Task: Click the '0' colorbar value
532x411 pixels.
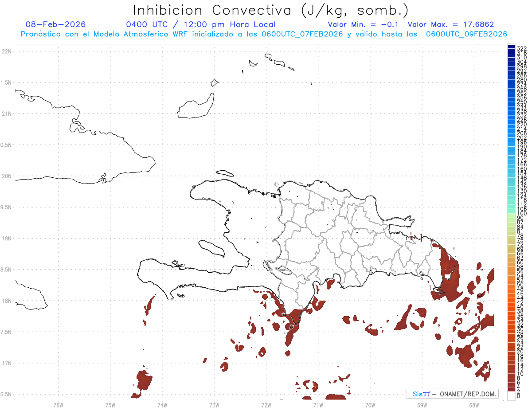Action: pyautogui.click(x=519, y=396)
